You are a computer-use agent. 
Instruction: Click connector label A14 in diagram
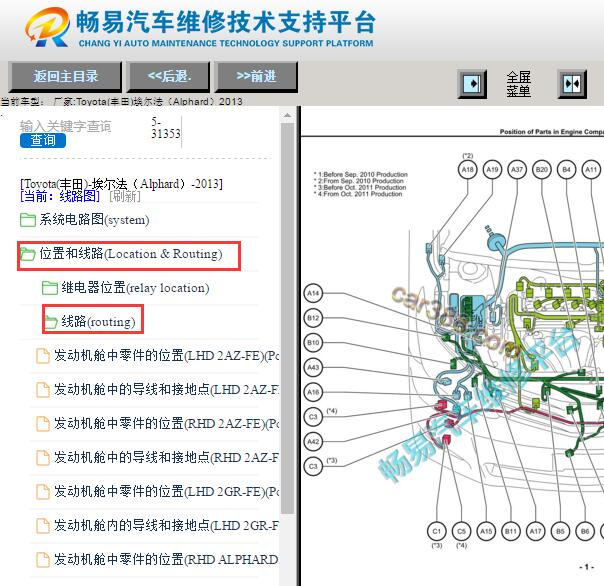313,293
